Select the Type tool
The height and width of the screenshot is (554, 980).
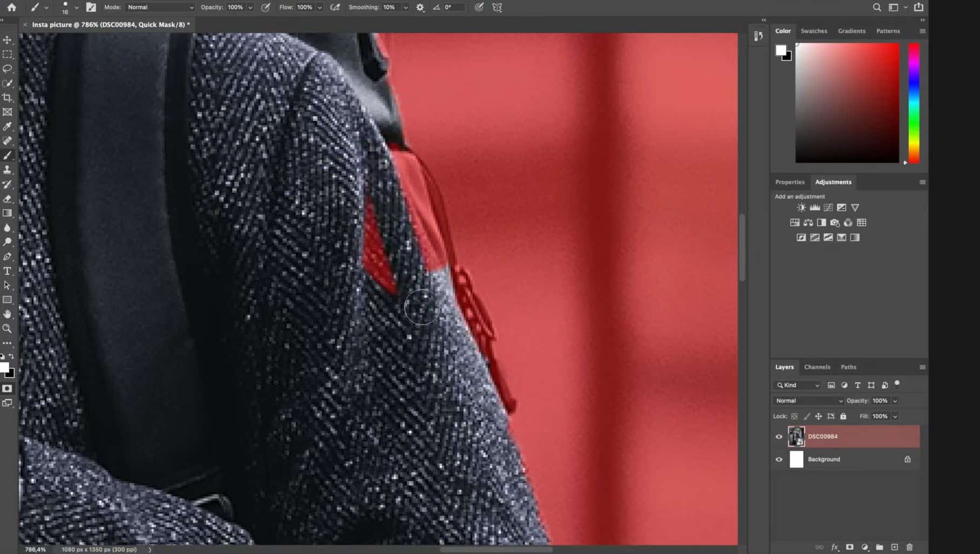tap(7, 271)
